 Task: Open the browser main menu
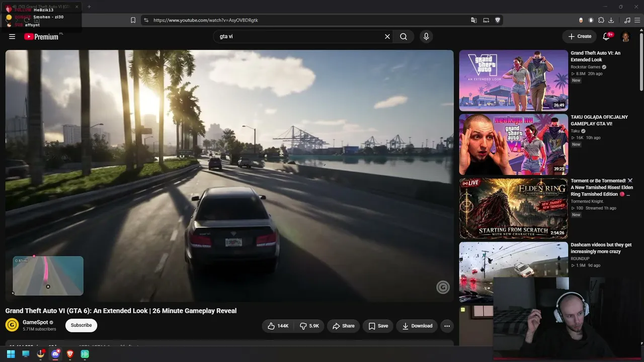(637, 20)
